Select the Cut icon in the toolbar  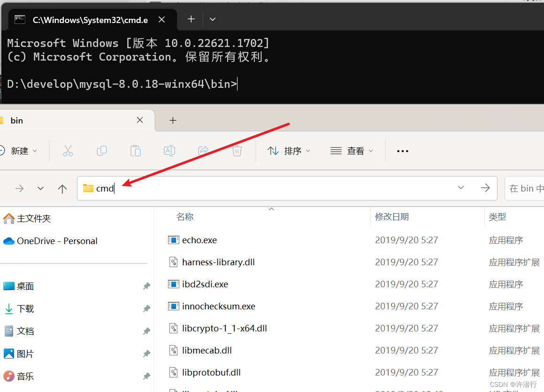68,151
